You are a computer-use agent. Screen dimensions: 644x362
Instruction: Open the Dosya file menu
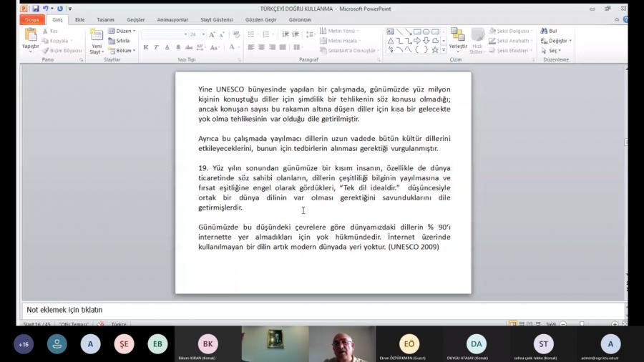coord(32,20)
